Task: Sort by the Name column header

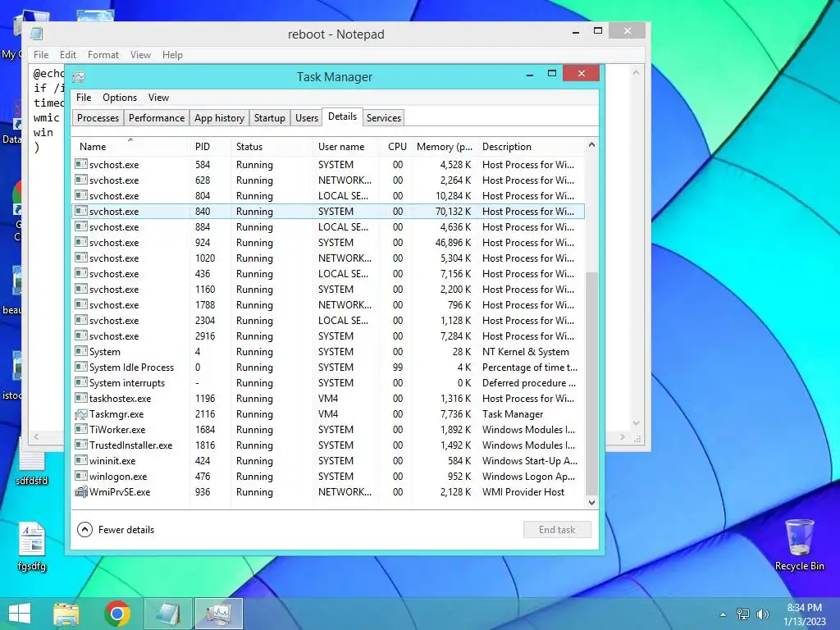Action: click(130, 147)
